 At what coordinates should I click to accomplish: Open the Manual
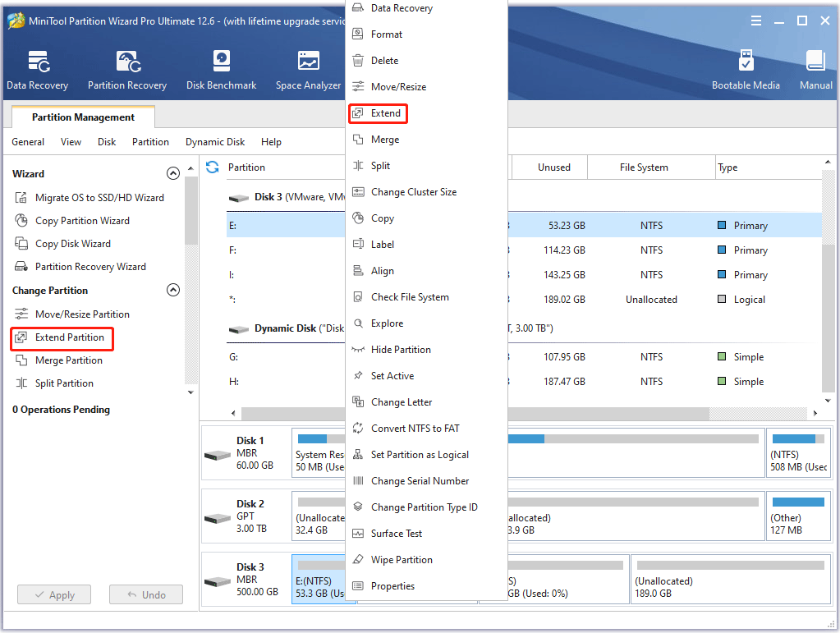pyautogui.click(x=816, y=70)
